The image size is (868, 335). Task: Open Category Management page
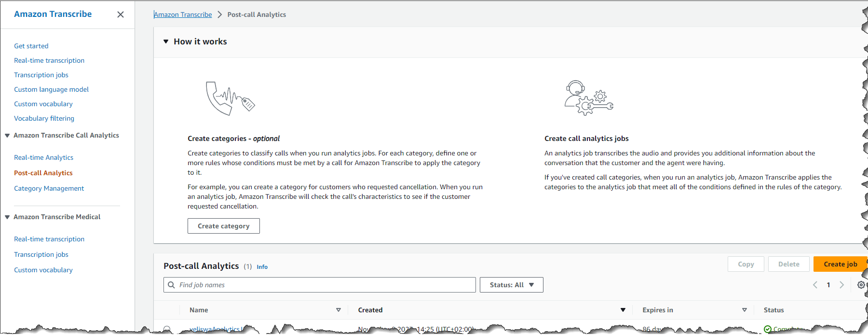tap(49, 188)
